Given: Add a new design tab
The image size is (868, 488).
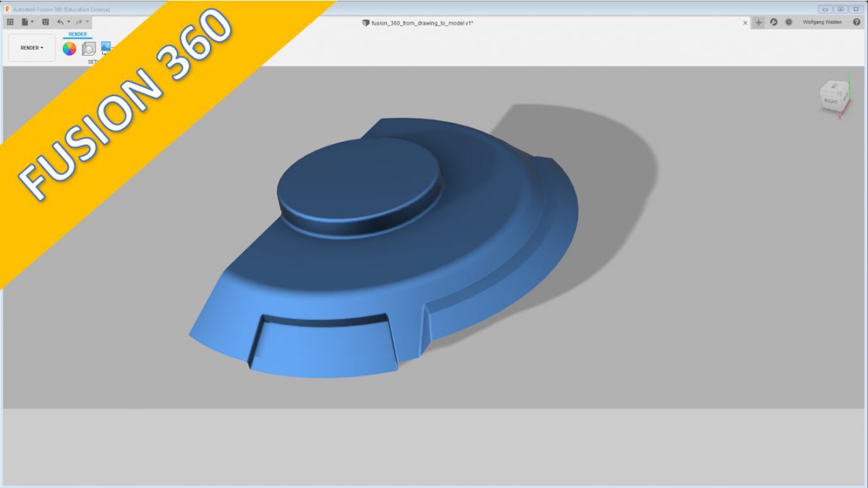Looking at the screenshot, I should point(758,22).
